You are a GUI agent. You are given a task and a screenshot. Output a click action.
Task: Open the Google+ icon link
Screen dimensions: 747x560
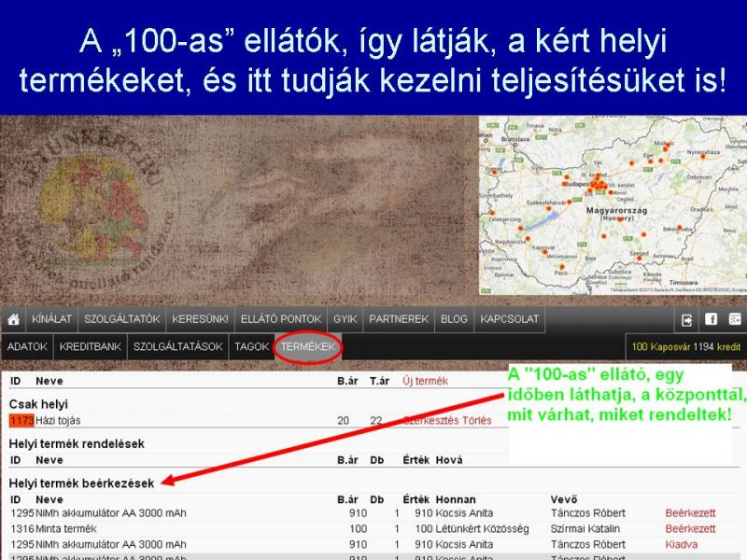(735, 319)
